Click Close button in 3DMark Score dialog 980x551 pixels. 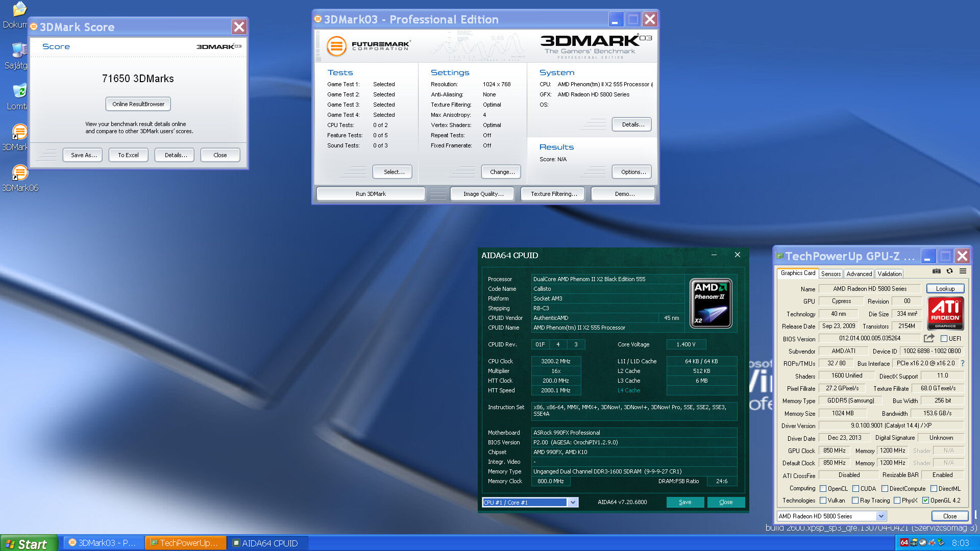220,155
